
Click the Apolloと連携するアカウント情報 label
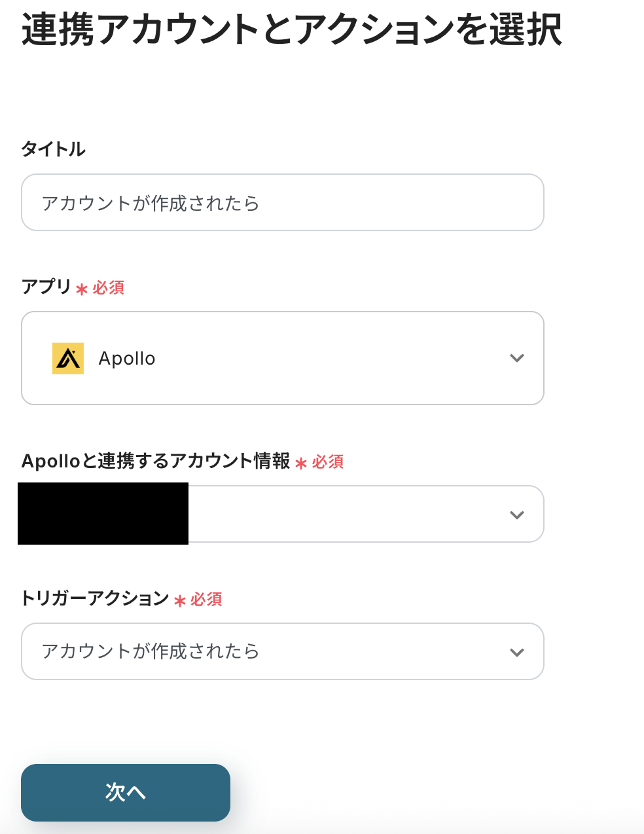point(156,462)
